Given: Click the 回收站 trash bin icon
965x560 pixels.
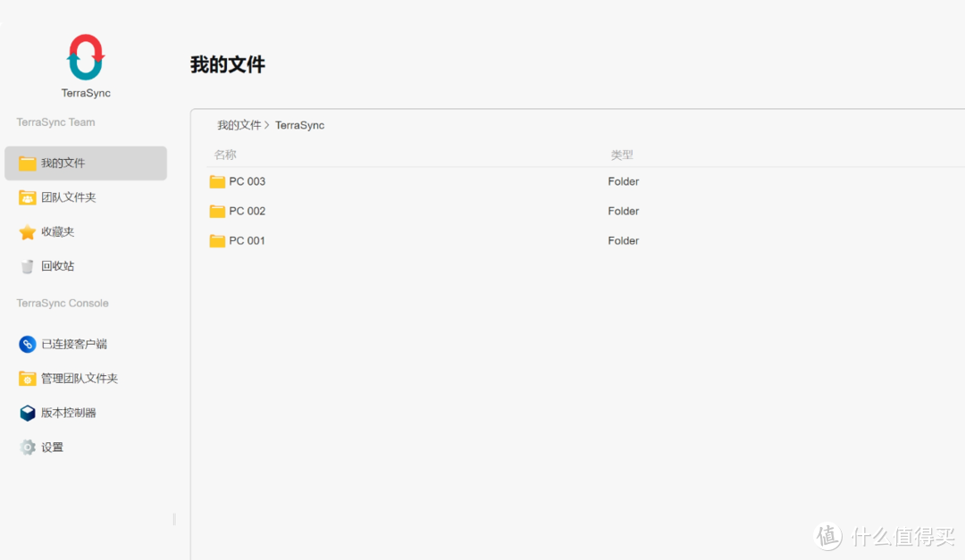Looking at the screenshot, I should point(28,266).
